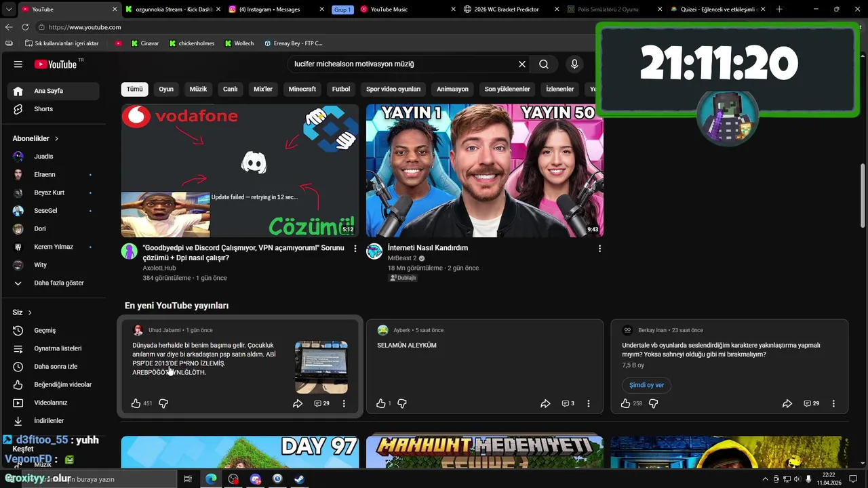Open the Vodafone Discord Çözümü video thumbnail
The width and height of the screenshot is (868, 488).
[240, 171]
